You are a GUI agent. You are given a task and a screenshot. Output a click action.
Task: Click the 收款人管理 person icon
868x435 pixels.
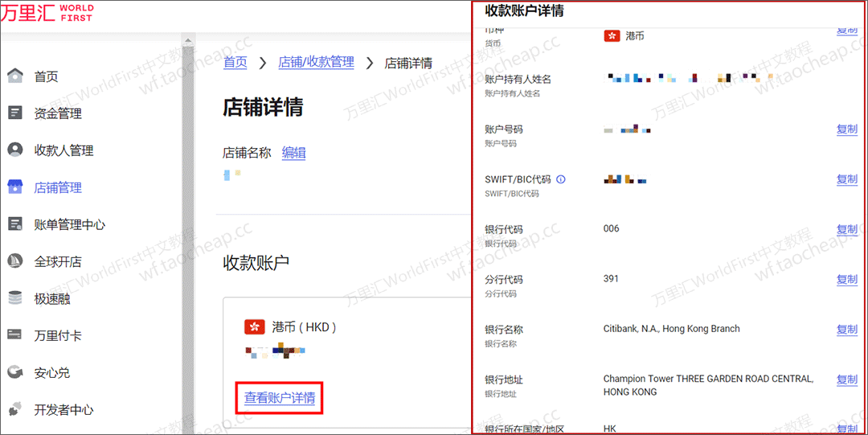pyautogui.click(x=15, y=150)
